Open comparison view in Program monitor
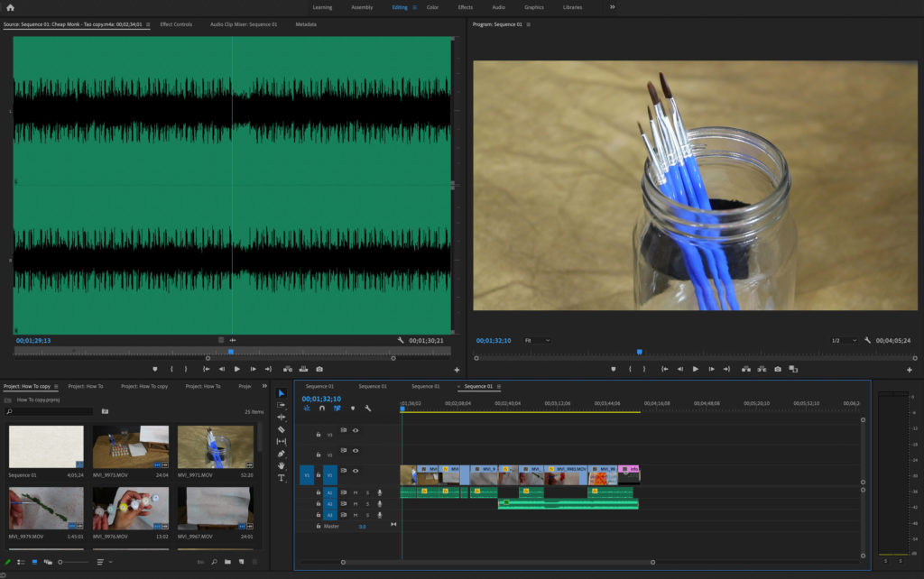 click(793, 369)
